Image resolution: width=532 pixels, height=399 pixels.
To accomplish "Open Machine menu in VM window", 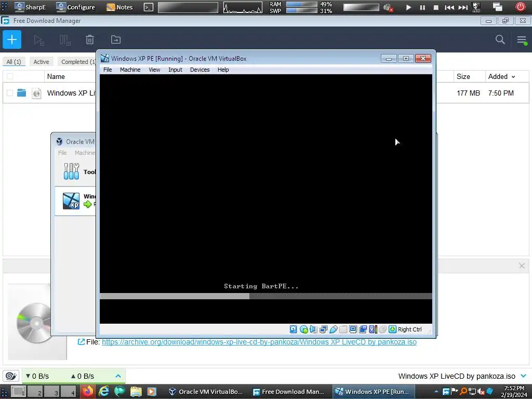I will [x=130, y=70].
